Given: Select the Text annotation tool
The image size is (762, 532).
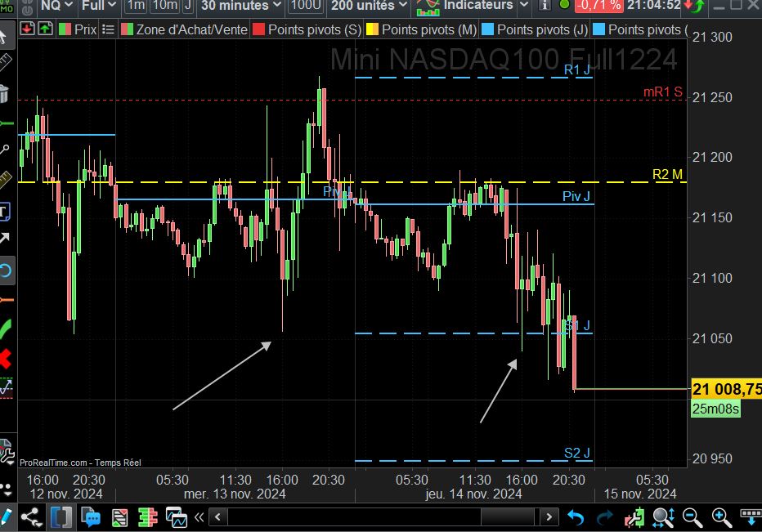Looking at the screenshot, I should pos(4,212).
